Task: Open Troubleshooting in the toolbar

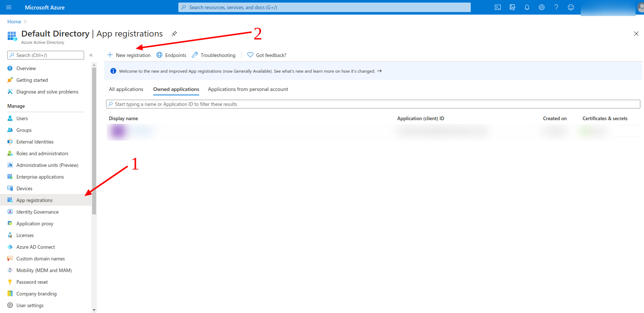Action: (x=214, y=55)
